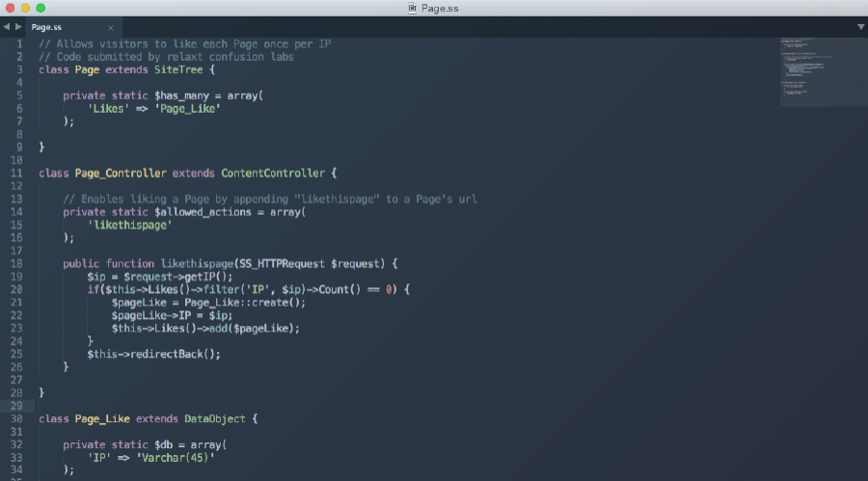This screenshot has height=481, width=868.
Task: Click 'add($pageLike)' on line 23
Action: (x=252, y=329)
